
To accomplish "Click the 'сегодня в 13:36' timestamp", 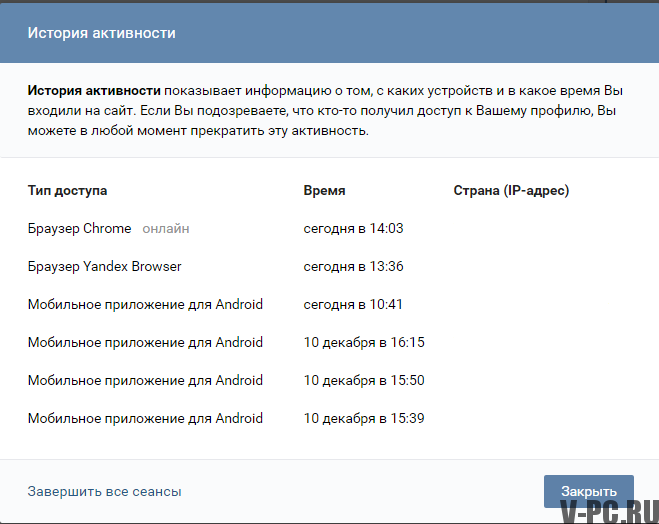I will pyautogui.click(x=353, y=266).
